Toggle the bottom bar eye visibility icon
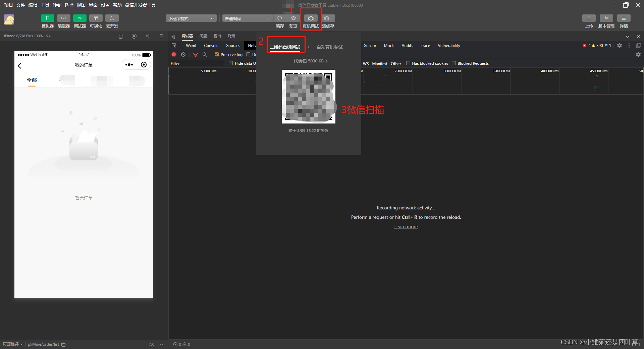644x349 pixels. coord(152,344)
